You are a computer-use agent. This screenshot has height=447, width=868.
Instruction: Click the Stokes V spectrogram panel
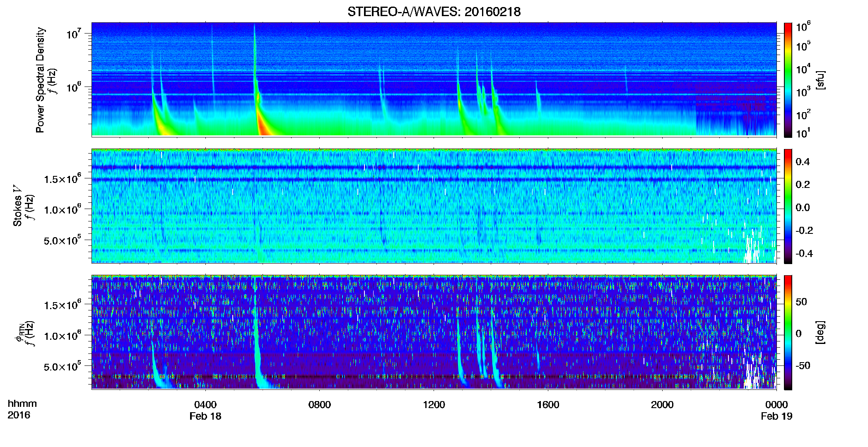[x=434, y=206]
